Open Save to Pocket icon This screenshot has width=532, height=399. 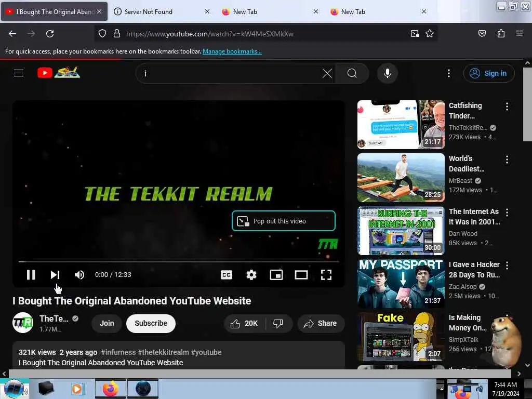coord(482,34)
